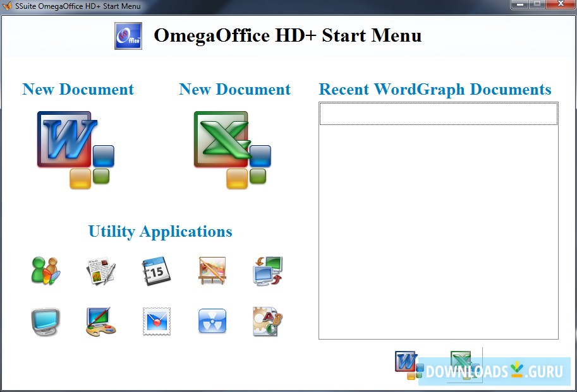Show recent WordGraph documents via small W icon
The width and height of the screenshot is (577, 392).
click(x=408, y=365)
